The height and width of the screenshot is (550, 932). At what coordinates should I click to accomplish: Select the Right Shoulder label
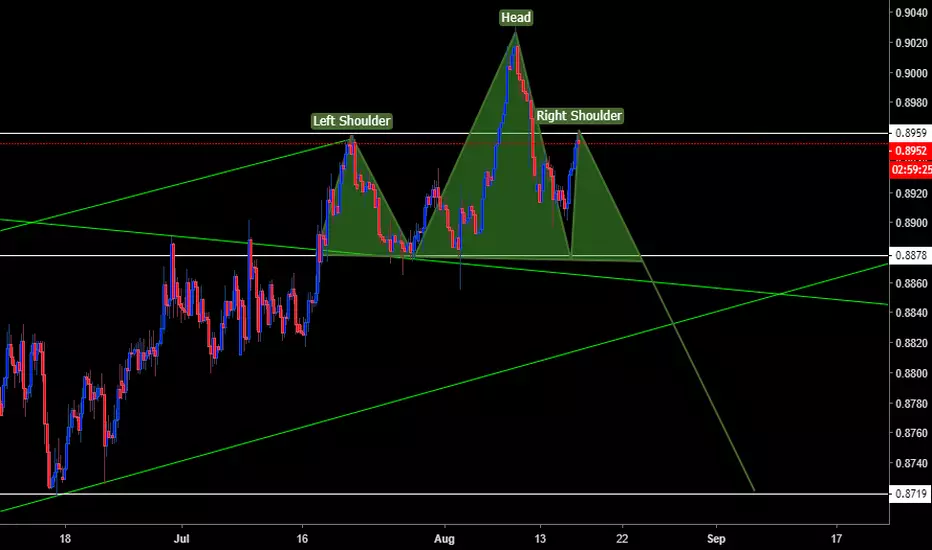point(579,115)
